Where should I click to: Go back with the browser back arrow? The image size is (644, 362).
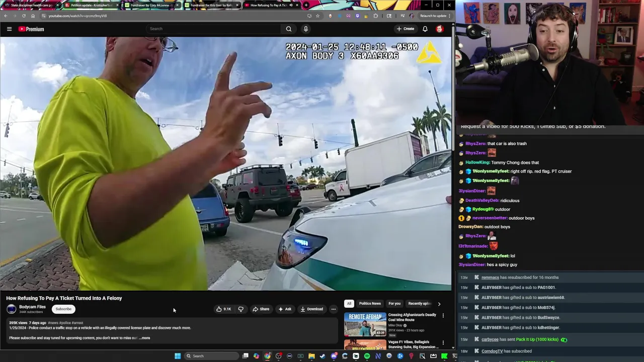pos(6,16)
